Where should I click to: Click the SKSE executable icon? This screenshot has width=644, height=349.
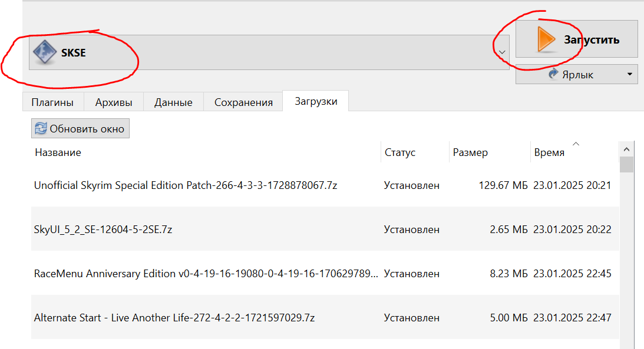point(45,53)
